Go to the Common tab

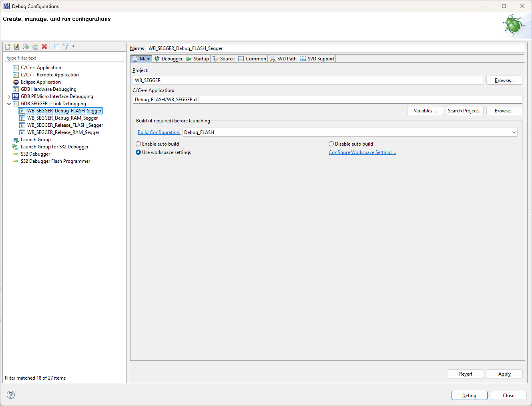coord(252,59)
